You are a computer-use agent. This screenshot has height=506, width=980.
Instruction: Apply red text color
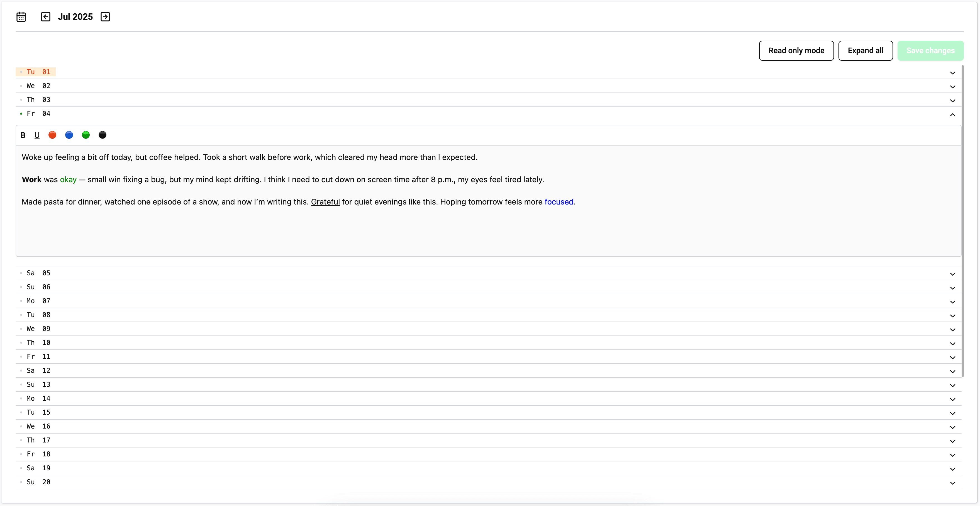coord(52,135)
